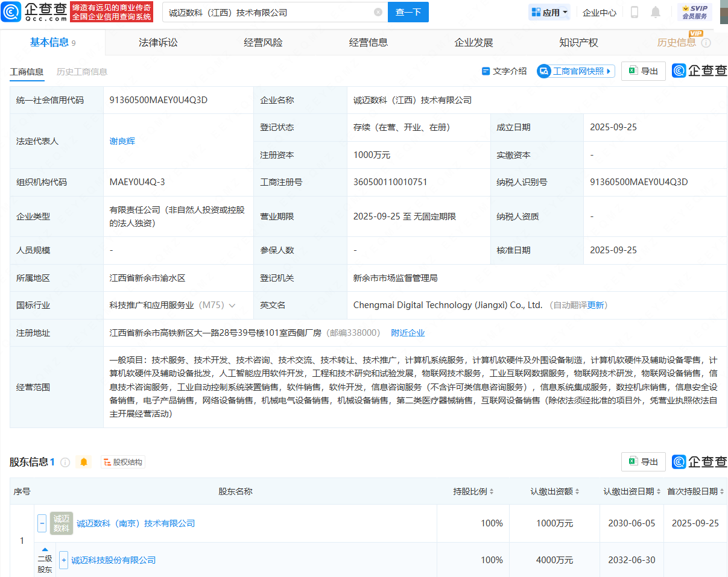This screenshot has width=728, height=577.
Task: Click the orange bell next to 股东信息
Action: pyautogui.click(x=84, y=462)
